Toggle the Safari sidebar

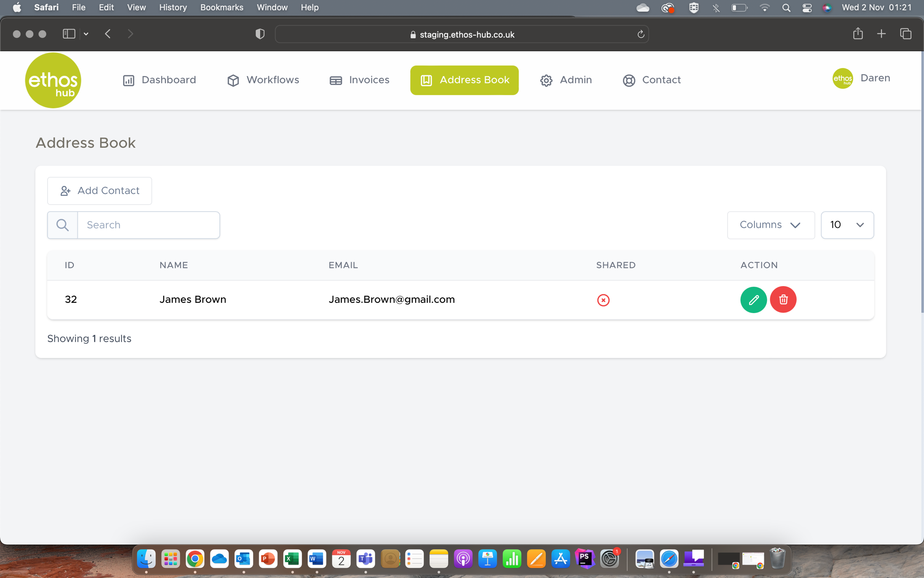[x=69, y=34]
